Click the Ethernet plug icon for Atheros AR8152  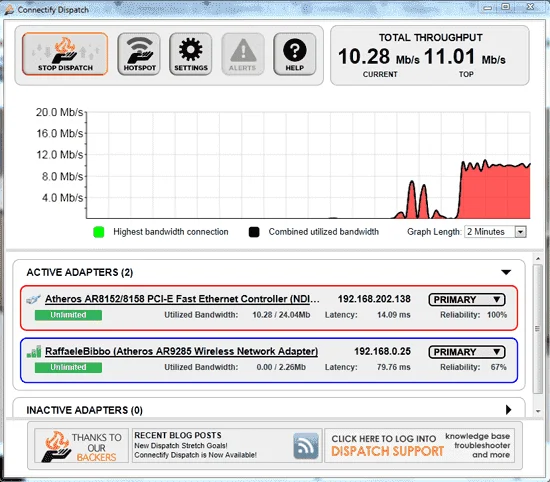[33, 299]
